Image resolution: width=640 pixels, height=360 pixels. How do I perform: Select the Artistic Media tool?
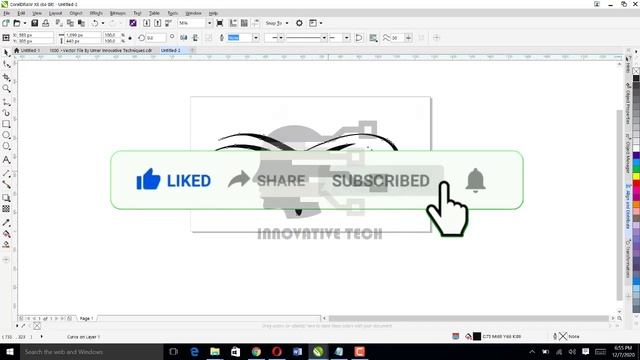[x=6, y=113]
